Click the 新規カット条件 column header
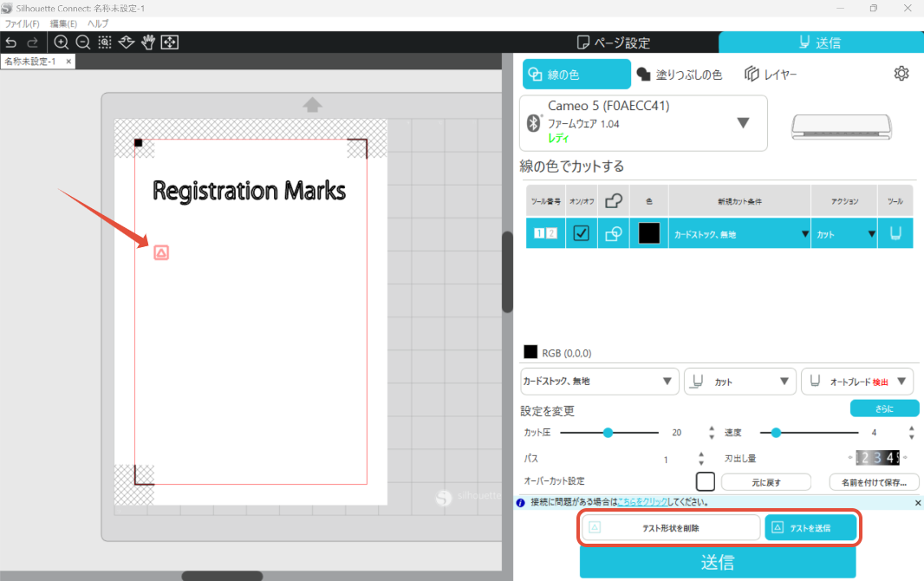The image size is (924, 581). (739, 201)
